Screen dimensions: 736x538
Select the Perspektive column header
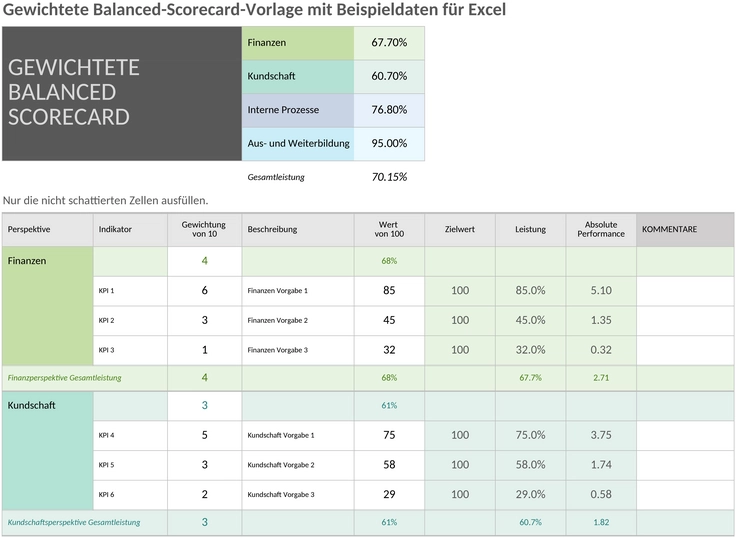(x=47, y=230)
